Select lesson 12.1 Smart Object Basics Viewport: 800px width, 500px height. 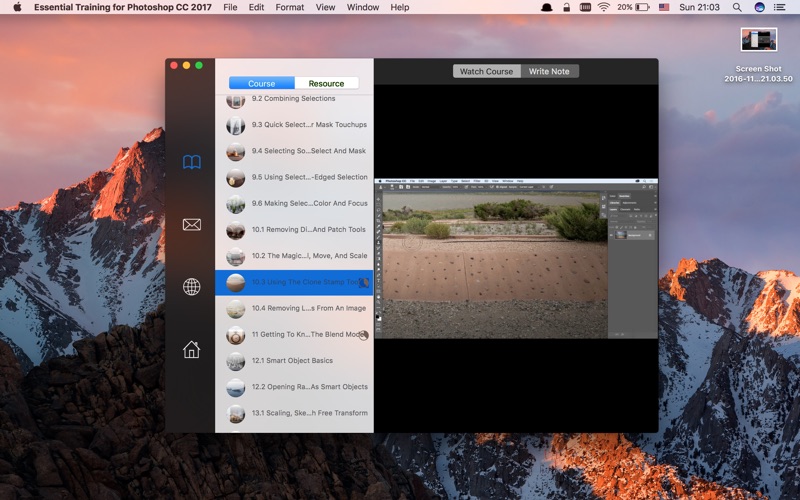tap(294, 361)
